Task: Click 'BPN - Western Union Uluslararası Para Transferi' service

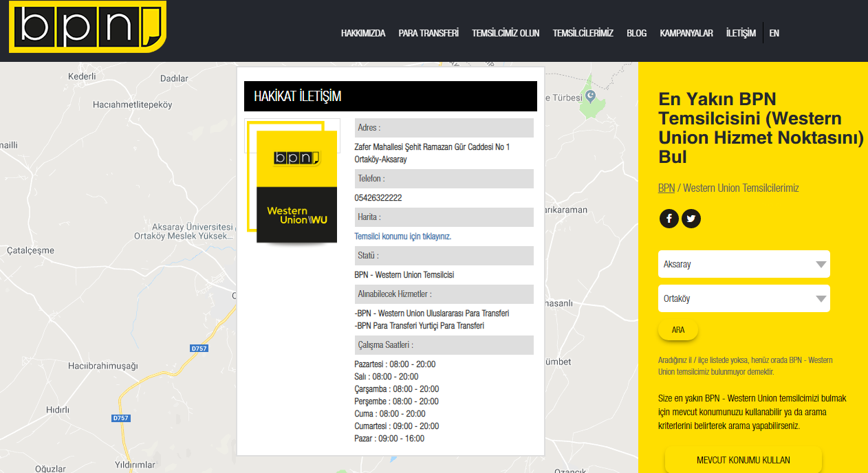Action: coord(432,313)
